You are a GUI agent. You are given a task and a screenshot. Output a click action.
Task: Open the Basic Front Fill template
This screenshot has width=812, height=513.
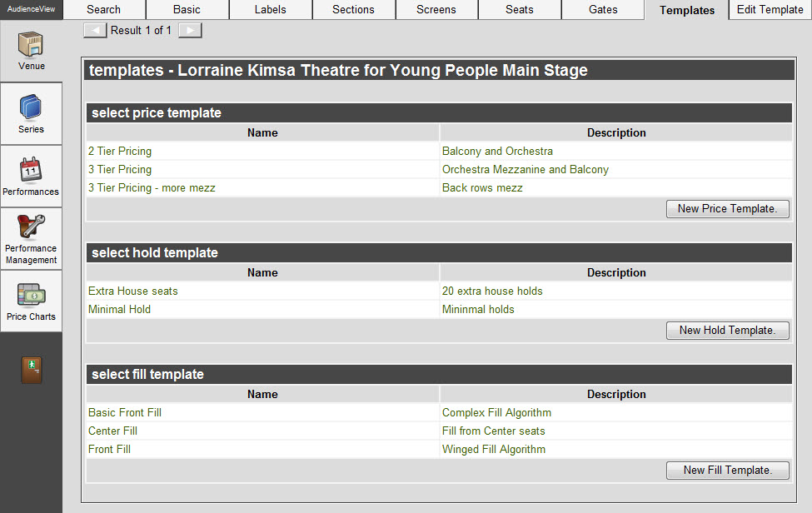(125, 412)
